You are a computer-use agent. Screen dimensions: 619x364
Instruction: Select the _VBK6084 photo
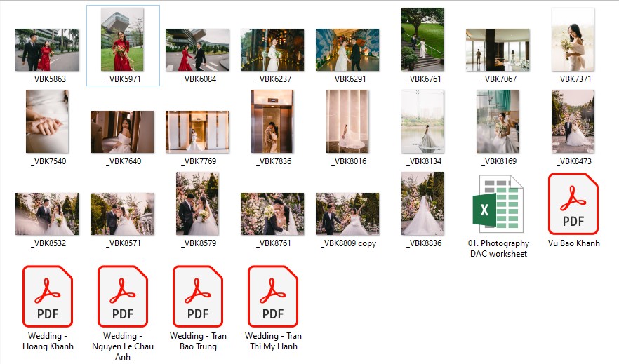tap(197, 50)
